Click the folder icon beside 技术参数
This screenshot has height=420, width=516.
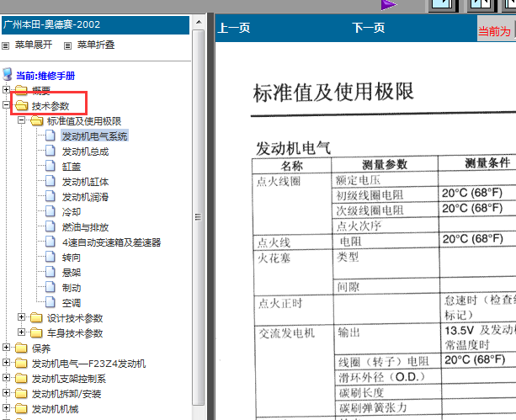pyautogui.click(x=22, y=105)
